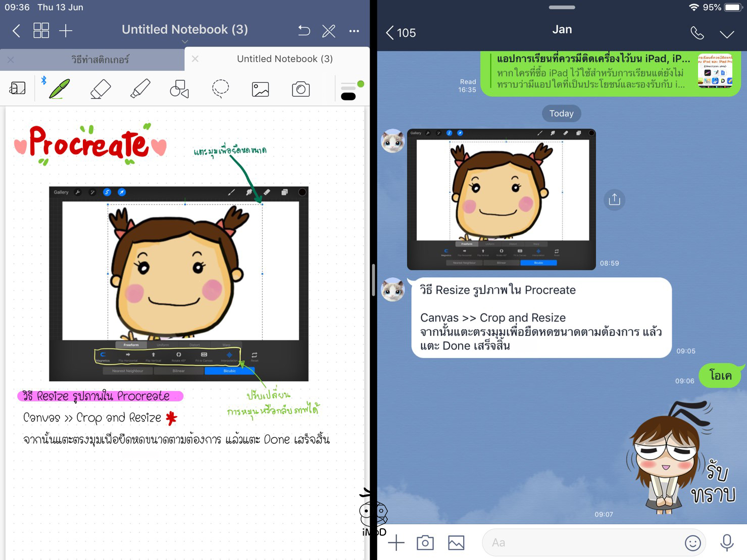Expand the chat options chevron
Screen dimensions: 747x560
tap(726, 34)
